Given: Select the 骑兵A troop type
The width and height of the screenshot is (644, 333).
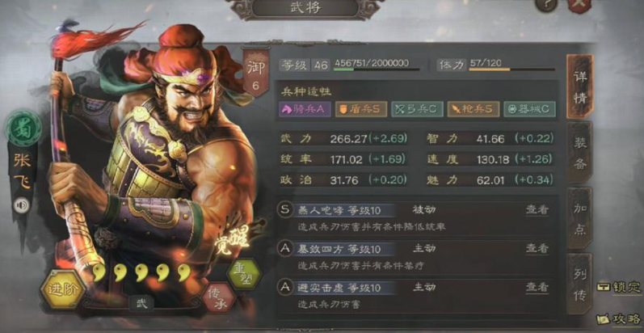Looking at the screenshot, I should [305, 109].
